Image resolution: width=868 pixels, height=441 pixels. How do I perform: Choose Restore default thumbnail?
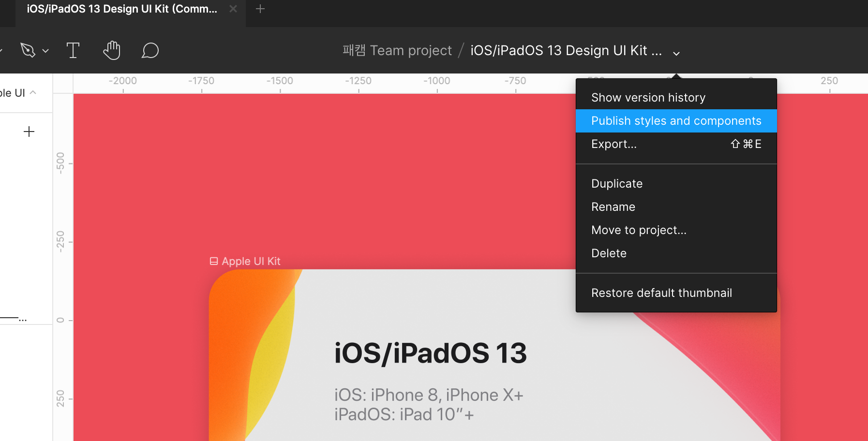click(676, 293)
